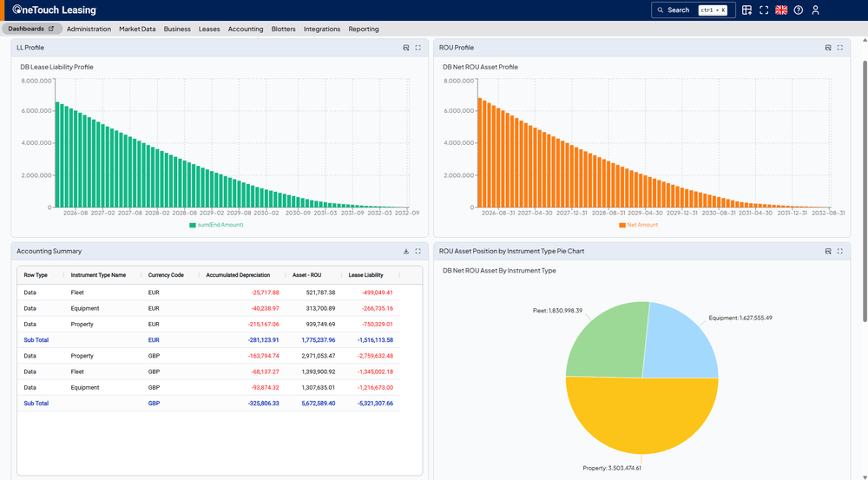The width and height of the screenshot is (868, 480).
Task: Open the Reporting menu
Action: click(x=364, y=29)
